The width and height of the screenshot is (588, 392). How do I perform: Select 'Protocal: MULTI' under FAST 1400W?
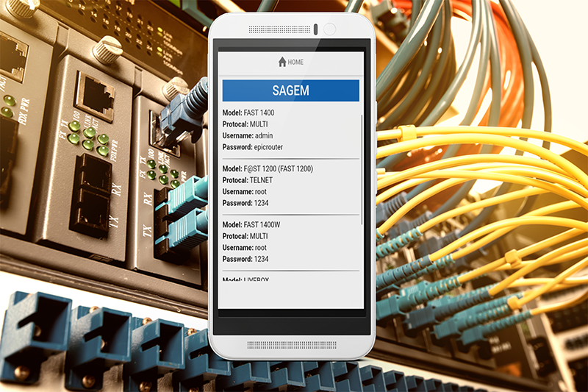point(245,236)
